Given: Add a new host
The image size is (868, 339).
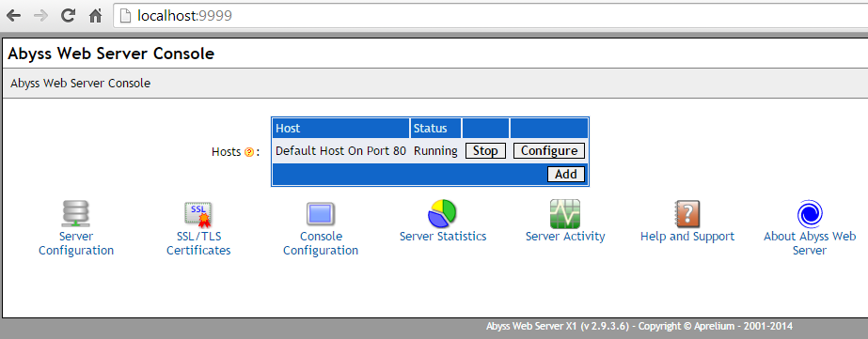Looking at the screenshot, I should [566, 175].
